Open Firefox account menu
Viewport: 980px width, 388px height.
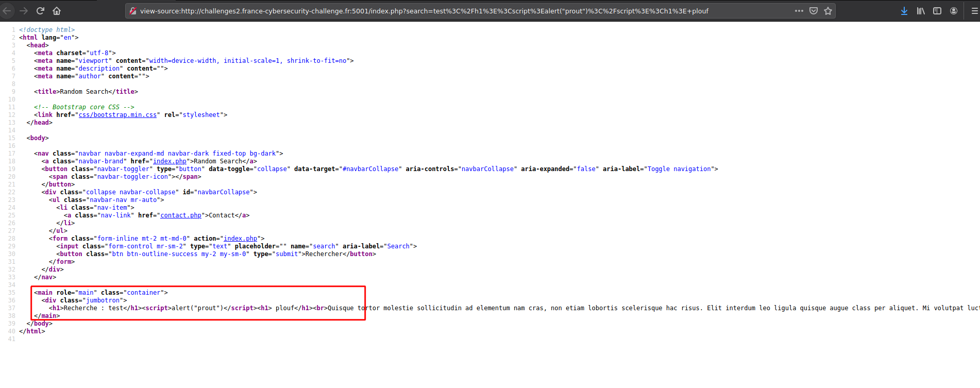point(954,11)
